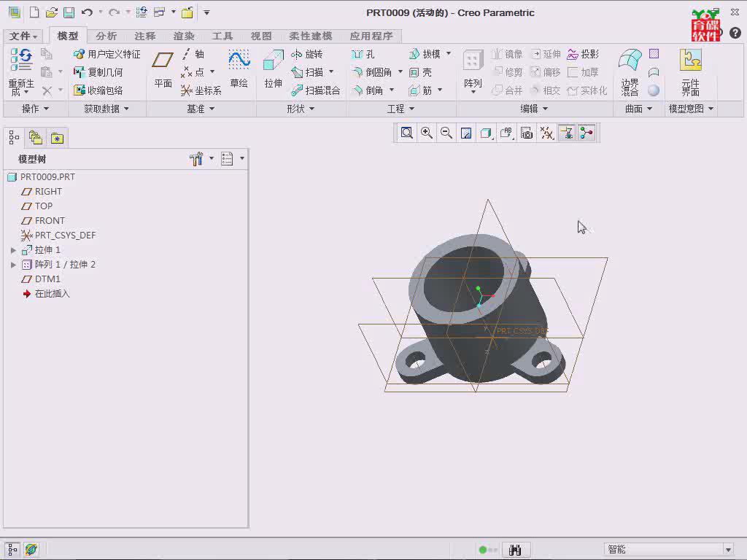
Task: Switch to the 柔性建模 ribbon tab
Action: coord(311,36)
